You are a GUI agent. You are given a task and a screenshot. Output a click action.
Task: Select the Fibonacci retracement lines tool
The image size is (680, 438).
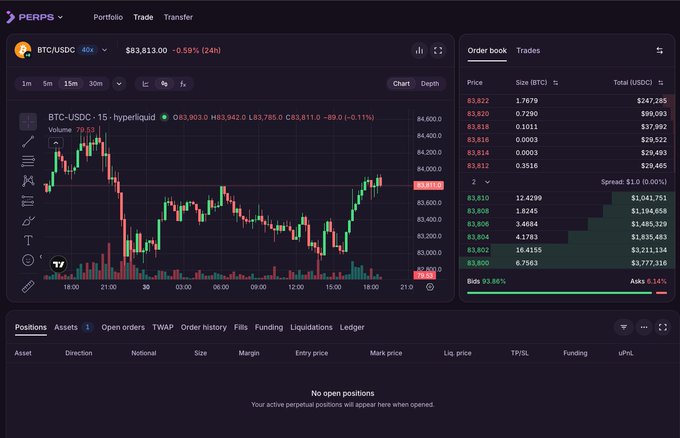pyautogui.click(x=28, y=161)
